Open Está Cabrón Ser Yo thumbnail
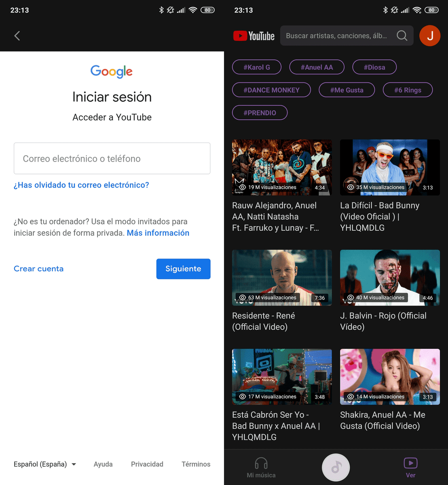448x485 pixels. (x=282, y=377)
